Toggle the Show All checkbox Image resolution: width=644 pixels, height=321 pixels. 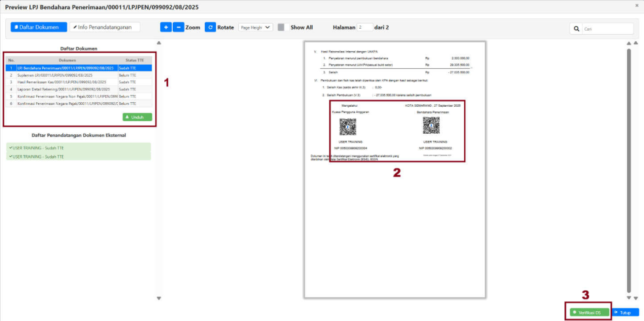pyautogui.click(x=281, y=28)
